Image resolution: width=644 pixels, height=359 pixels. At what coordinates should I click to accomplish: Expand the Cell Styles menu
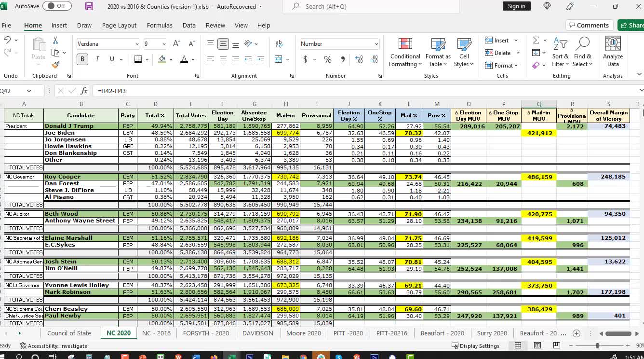[x=464, y=52]
